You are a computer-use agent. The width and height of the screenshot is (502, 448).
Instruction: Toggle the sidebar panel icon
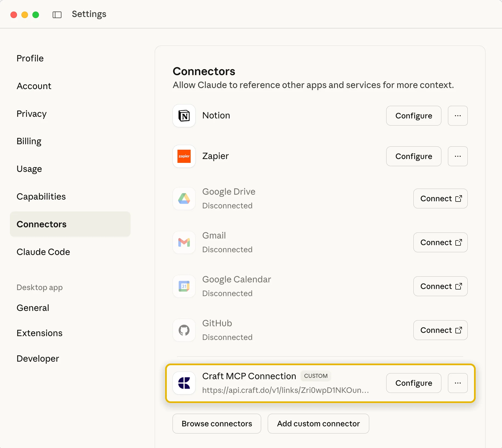[x=57, y=14]
